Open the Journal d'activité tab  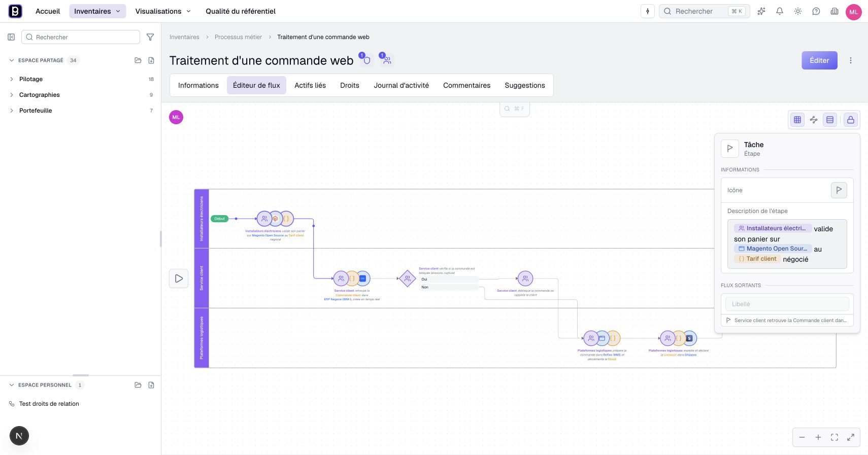pyautogui.click(x=402, y=85)
